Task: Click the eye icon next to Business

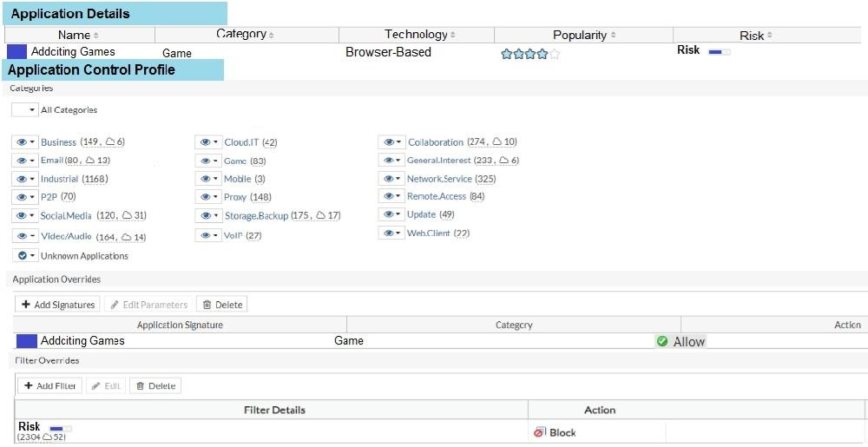Action: coord(21,142)
